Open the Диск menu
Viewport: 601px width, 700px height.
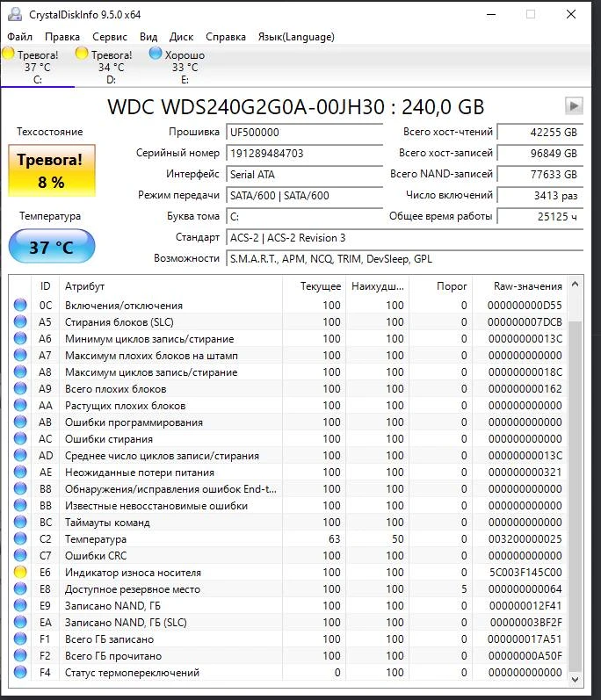(x=181, y=37)
